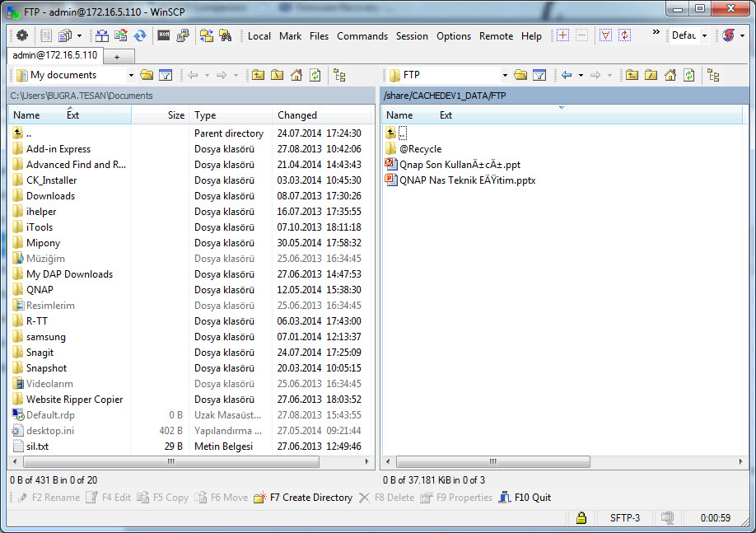This screenshot has height=533, width=756.
Task: Open the console terminal icon
Action: point(164,35)
